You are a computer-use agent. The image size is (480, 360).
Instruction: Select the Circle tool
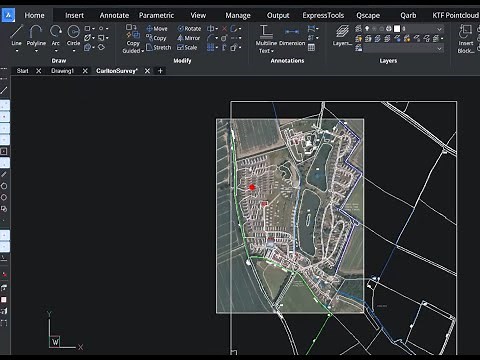click(73, 35)
